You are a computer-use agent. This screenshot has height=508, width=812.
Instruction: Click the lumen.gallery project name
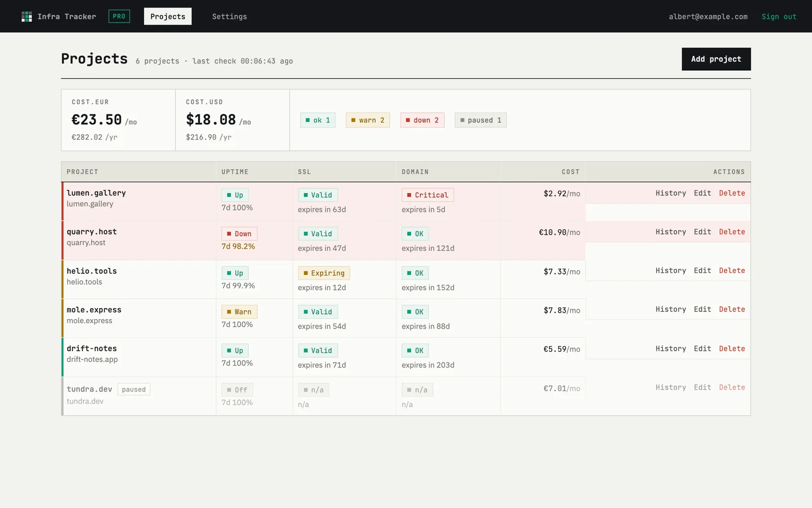click(96, 193)
